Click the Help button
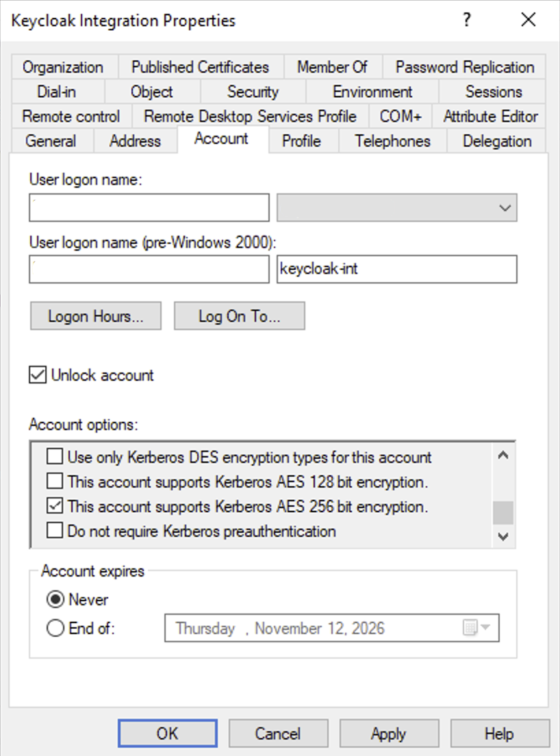 (500, 734)
